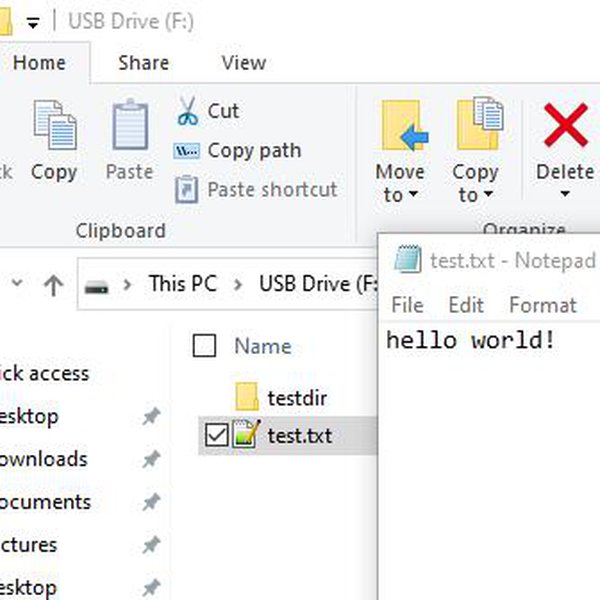Click the Copy path icon
The height and width of the screenshot is (600, 600).
pos(187,151)
